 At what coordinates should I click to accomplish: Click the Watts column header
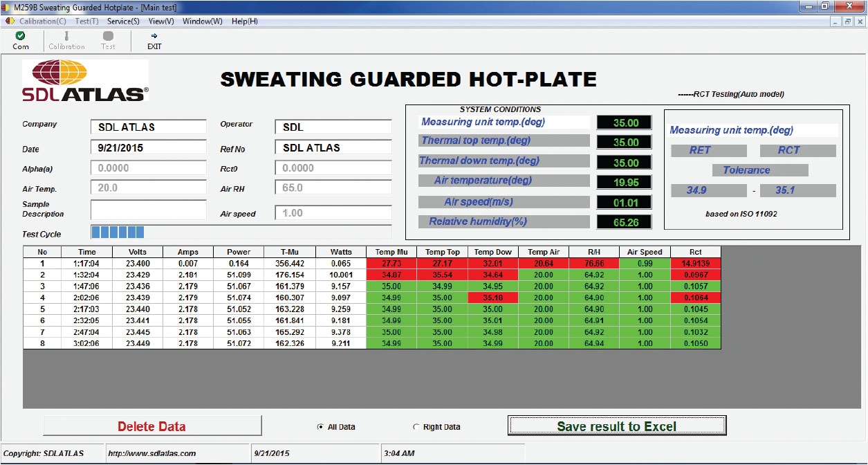point(341,252)
